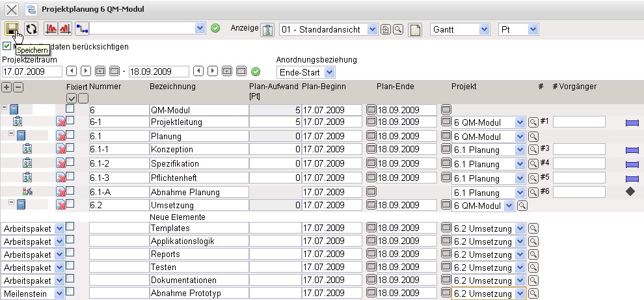Click the blue Gantt bar for Spezifikation
The height and width of the screenshot is (300, 644).
(x=632, y=163)
